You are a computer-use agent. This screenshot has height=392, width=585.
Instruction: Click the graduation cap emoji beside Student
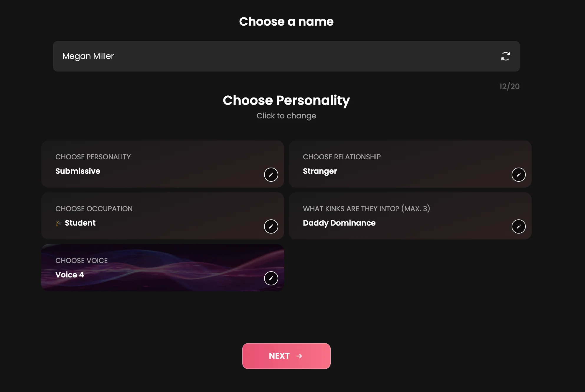click(x=59, y=223)
